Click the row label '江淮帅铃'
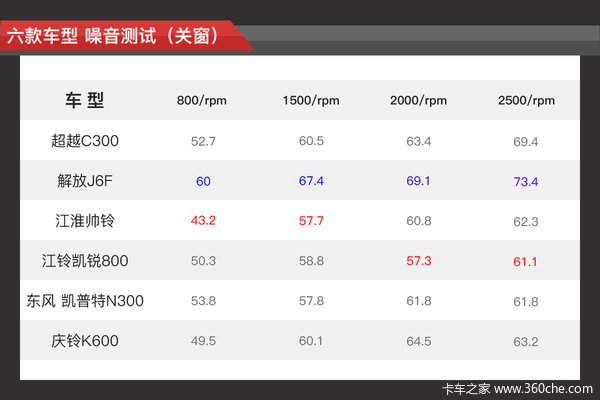The image size is (600, 400). (x=85, y=221)
